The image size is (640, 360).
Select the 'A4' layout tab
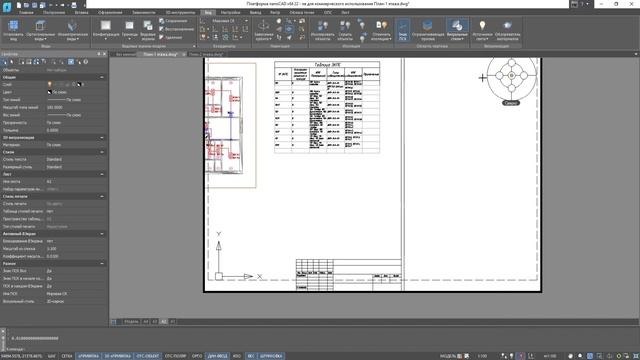point(146,322)
